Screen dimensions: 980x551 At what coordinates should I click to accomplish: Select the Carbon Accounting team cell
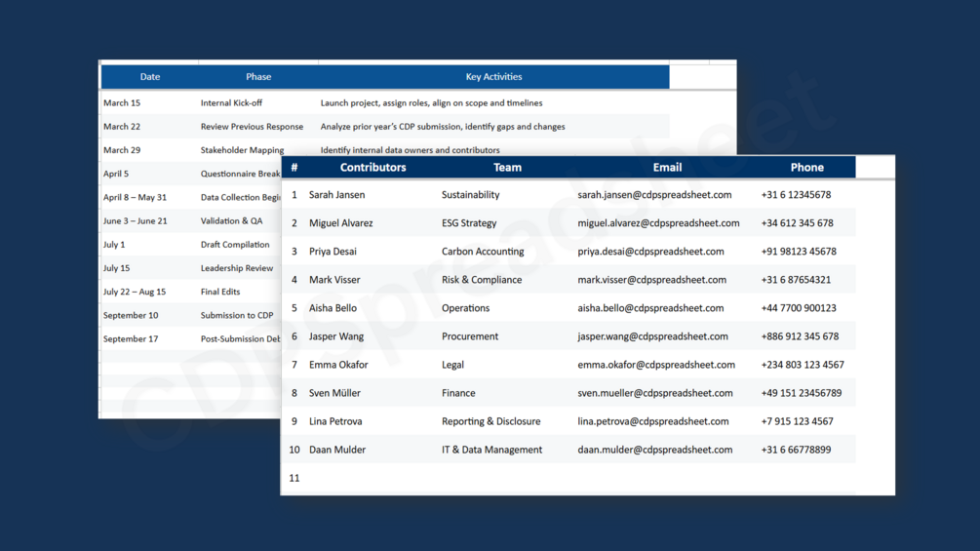[x=483, y=252]
